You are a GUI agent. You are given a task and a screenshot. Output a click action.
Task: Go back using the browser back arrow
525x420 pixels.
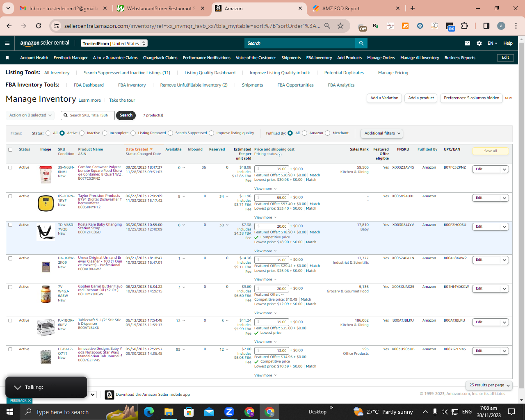pyautogui.click(x=9, y=26)
